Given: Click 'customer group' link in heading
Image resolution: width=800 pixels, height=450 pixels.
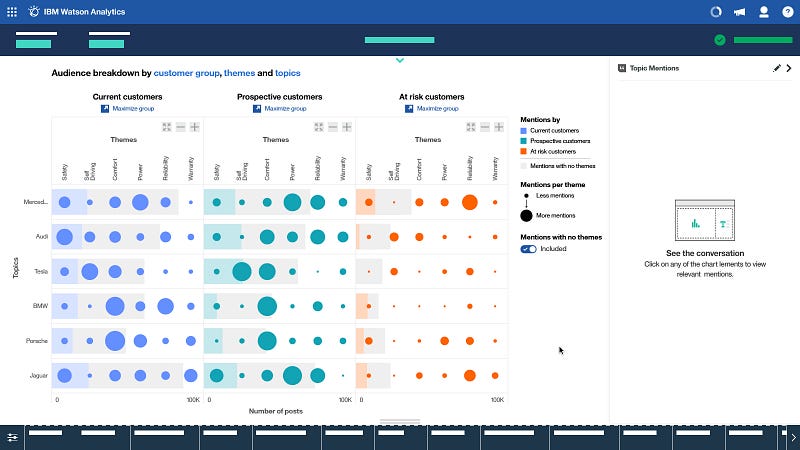Looking at the screenshot, I should [x=187, y=73].
